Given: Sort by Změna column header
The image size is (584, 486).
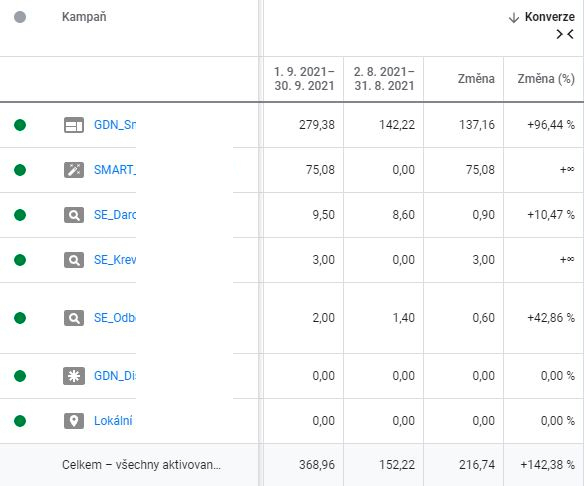Looking at the screenshot, I should pyautogui.click(x=476, y=79).
